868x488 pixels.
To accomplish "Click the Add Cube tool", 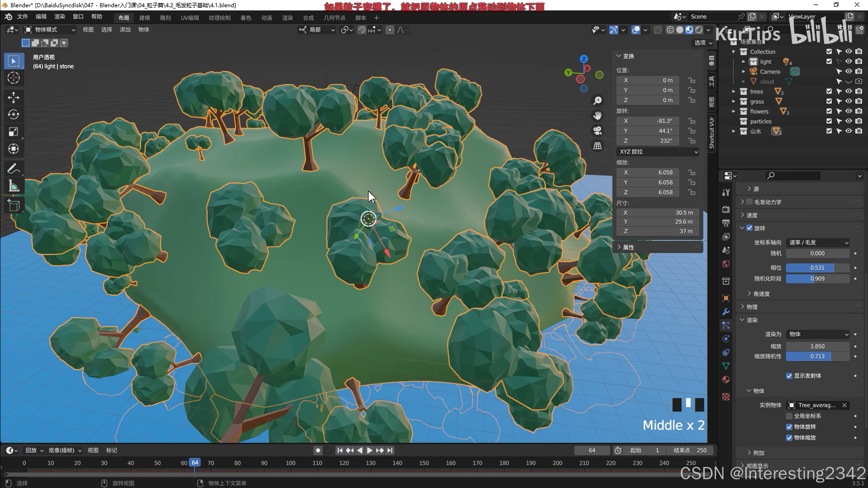I will (14, 205).
